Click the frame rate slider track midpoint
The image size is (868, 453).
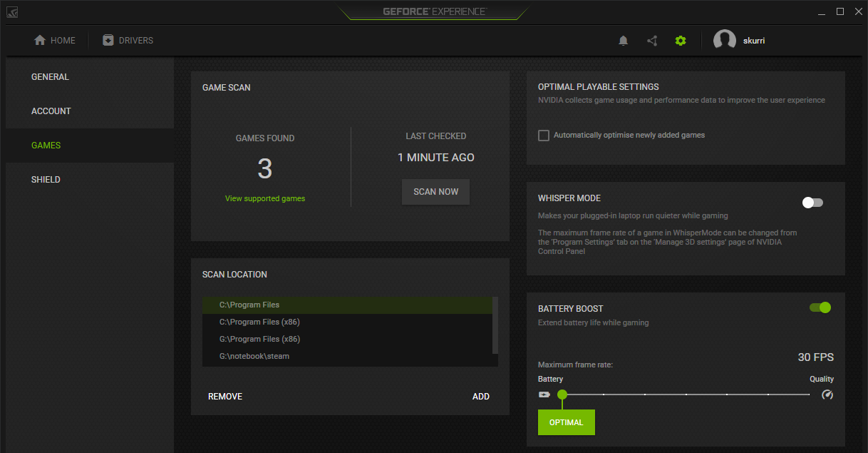(x=686, y=395)
